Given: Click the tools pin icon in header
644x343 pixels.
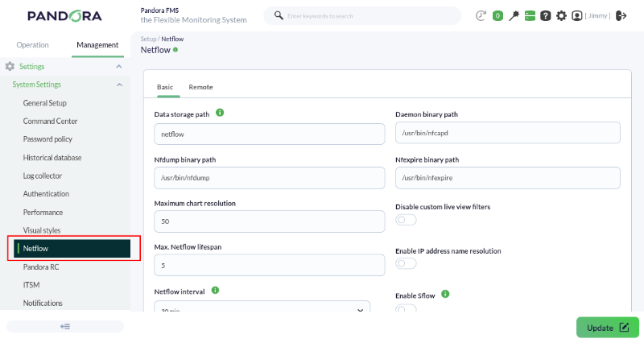Looking at the screenshot, I should [514, 15].
